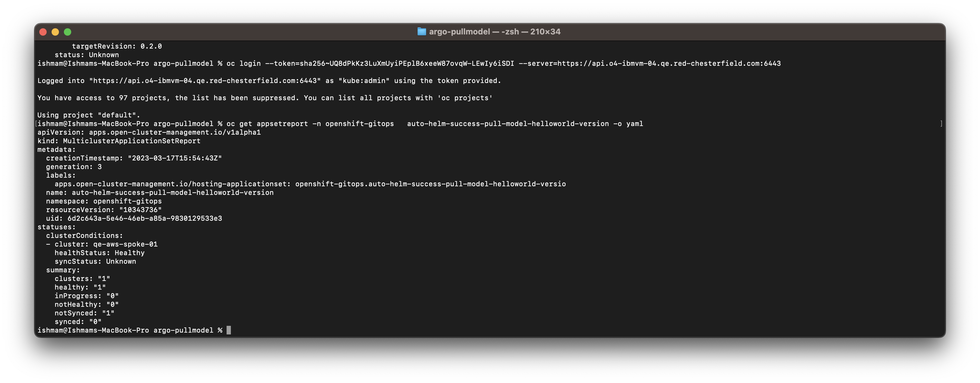This screenshot has height=383, width=980.
Task: Click the apiVersion apps.open-cluster-management.io/v1alpha1 text
Action: tap(175, 132)
